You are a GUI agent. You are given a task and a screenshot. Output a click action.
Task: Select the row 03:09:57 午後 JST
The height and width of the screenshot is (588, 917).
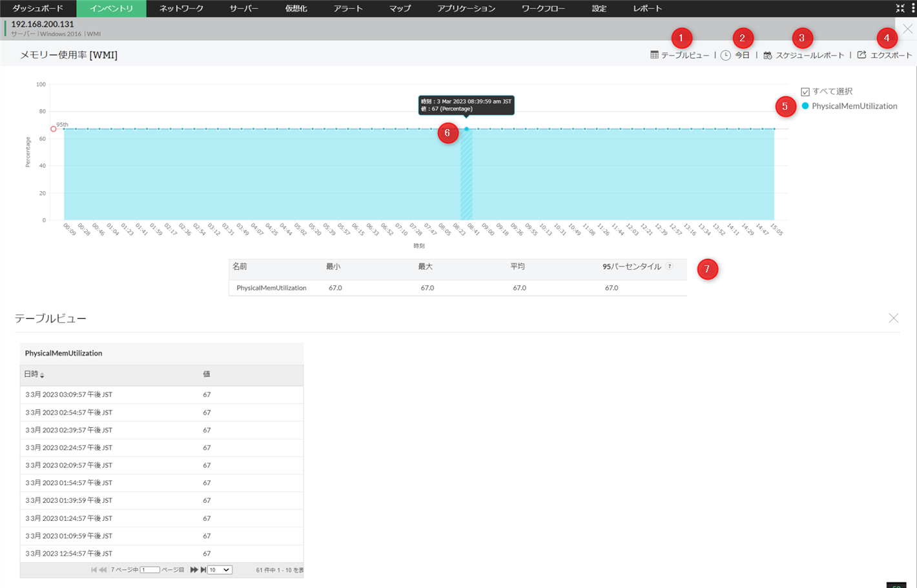161,394
